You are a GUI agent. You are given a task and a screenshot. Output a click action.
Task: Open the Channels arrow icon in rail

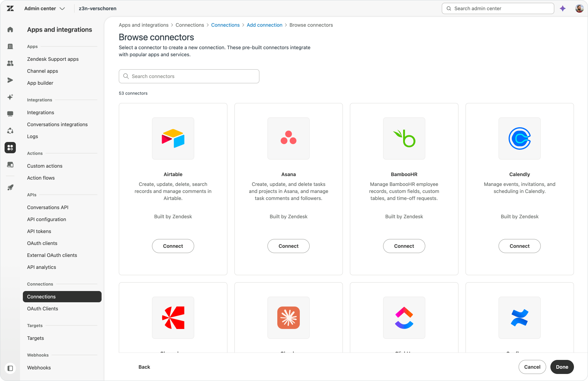(10, 80)
